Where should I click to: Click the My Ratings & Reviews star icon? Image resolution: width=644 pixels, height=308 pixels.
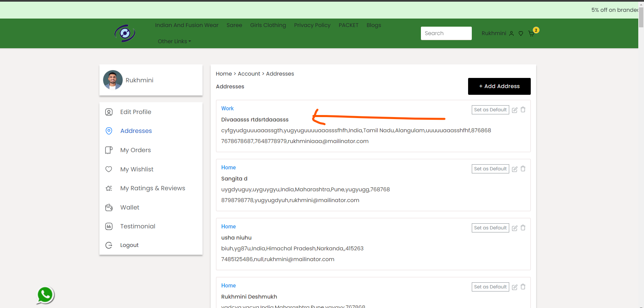coord(109,188)
